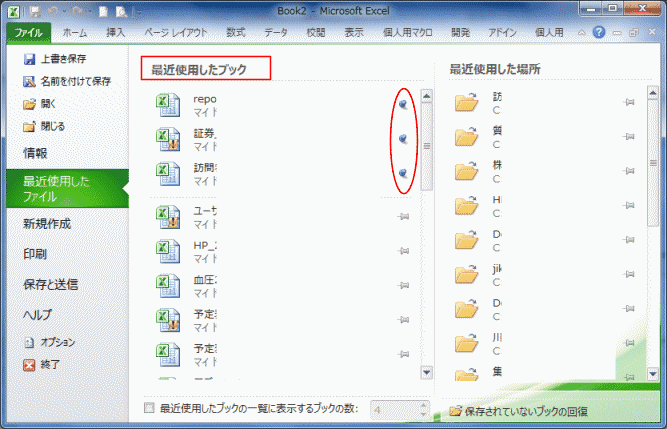This screenshot has height=429, width=667.
Task: Pin the 株 folder in recent places
Action: (x=629, y=171)
